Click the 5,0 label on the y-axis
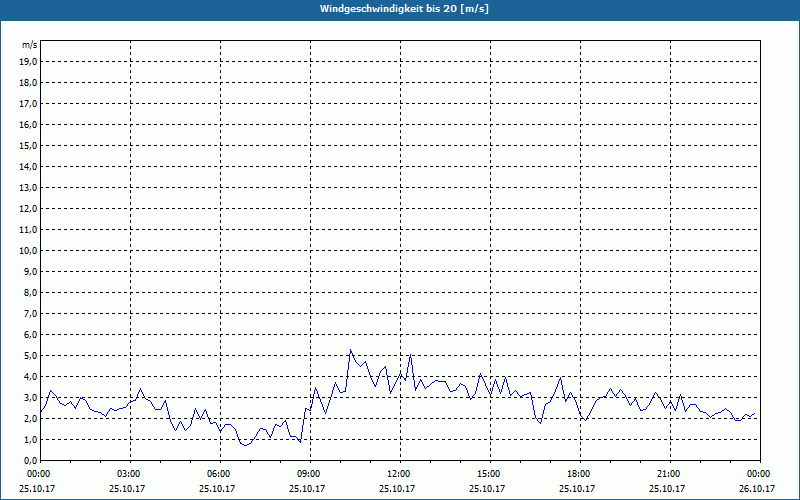This screenshot has height=500, width=800. [30, 356]
